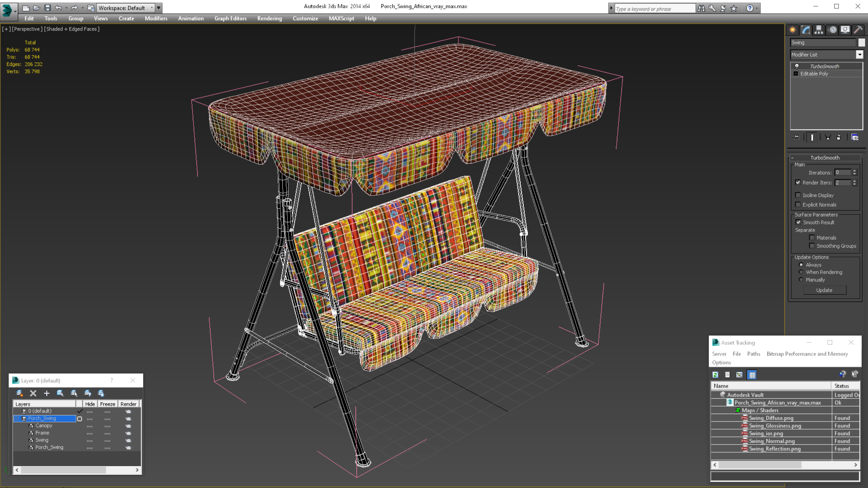The height and width of the screenshot is (488, 868).
Task: Click the Hide column header in Layer dialog
Action: pyautogui.click(x=90, y=404)
